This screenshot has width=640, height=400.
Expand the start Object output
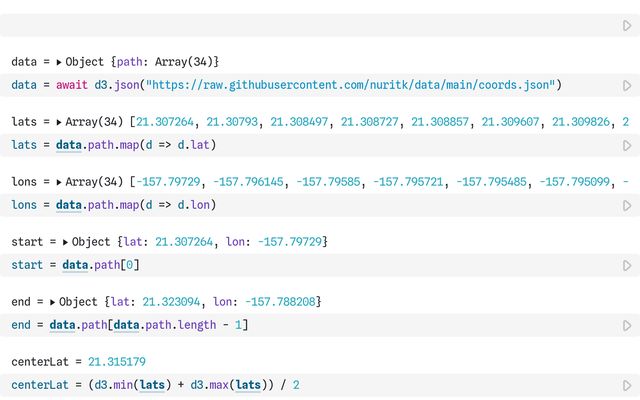coord(65,242)
